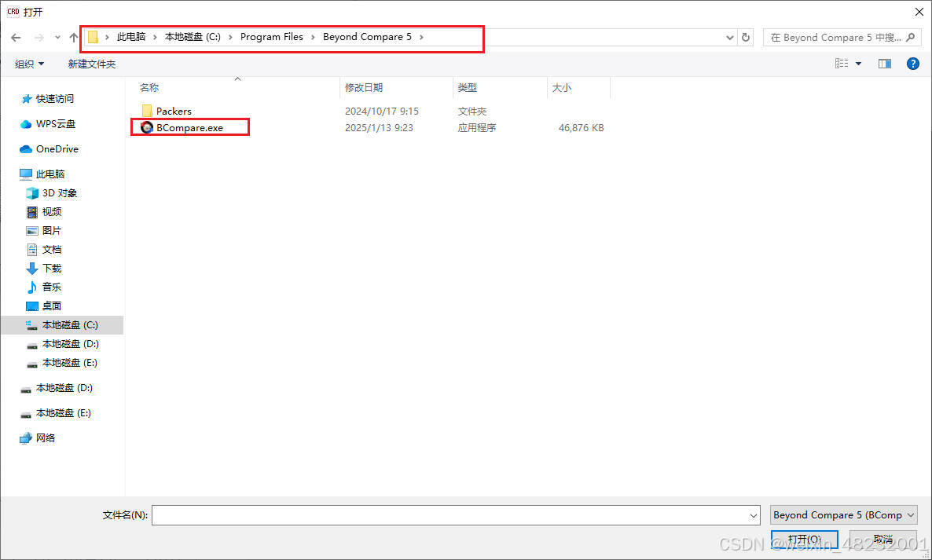Select 此电脑 in the navigation pane
Viewport: 932px width, 560px height.
[x=50, y=174]
